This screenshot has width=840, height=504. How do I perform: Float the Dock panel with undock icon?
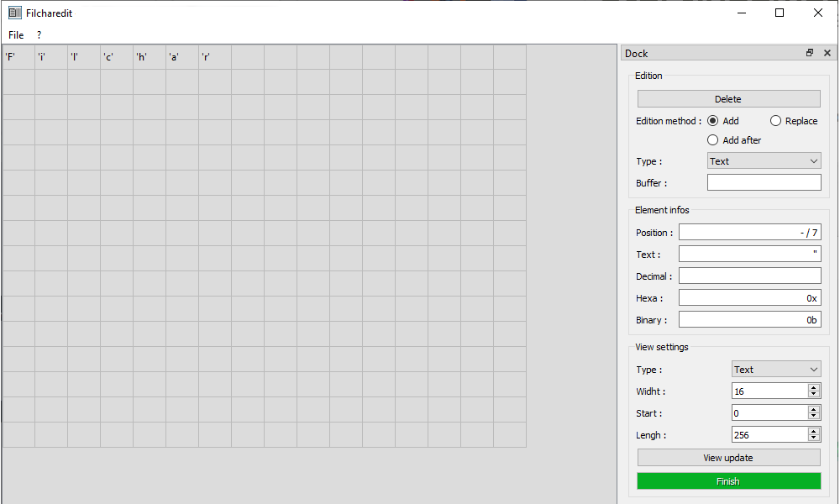[810, 52]
